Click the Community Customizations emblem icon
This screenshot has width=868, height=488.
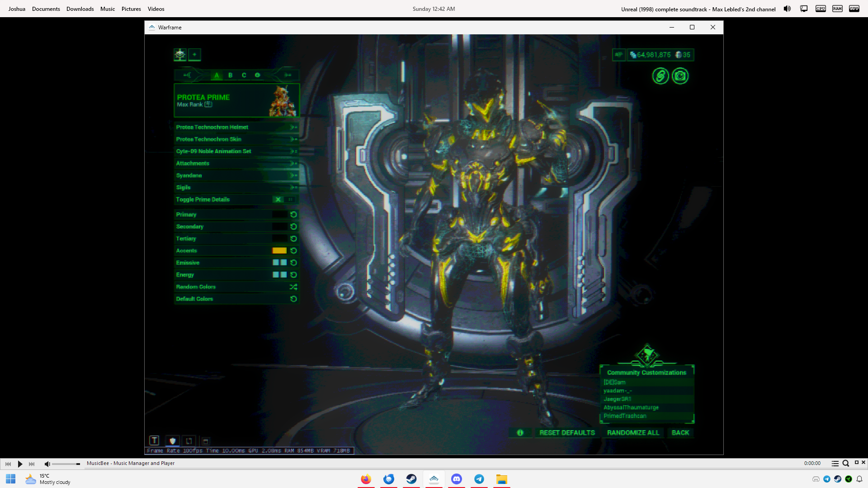647,355
